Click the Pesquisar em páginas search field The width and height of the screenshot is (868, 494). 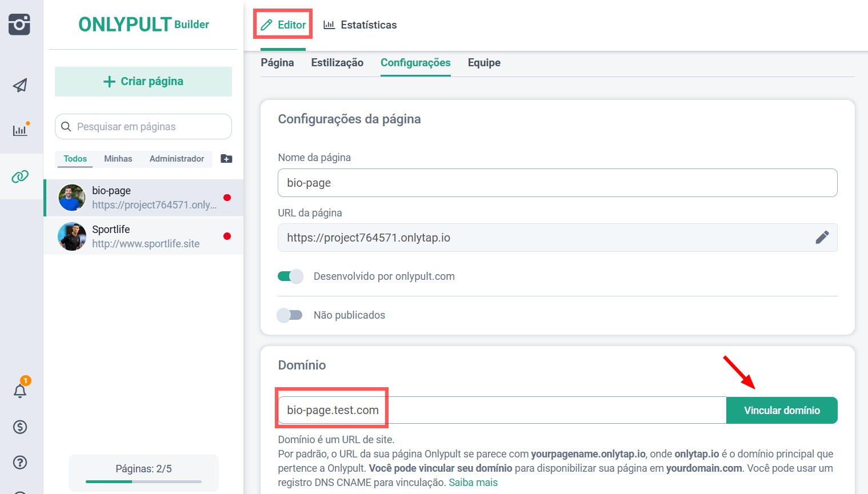pyautogui.click(x=143, y=127)
